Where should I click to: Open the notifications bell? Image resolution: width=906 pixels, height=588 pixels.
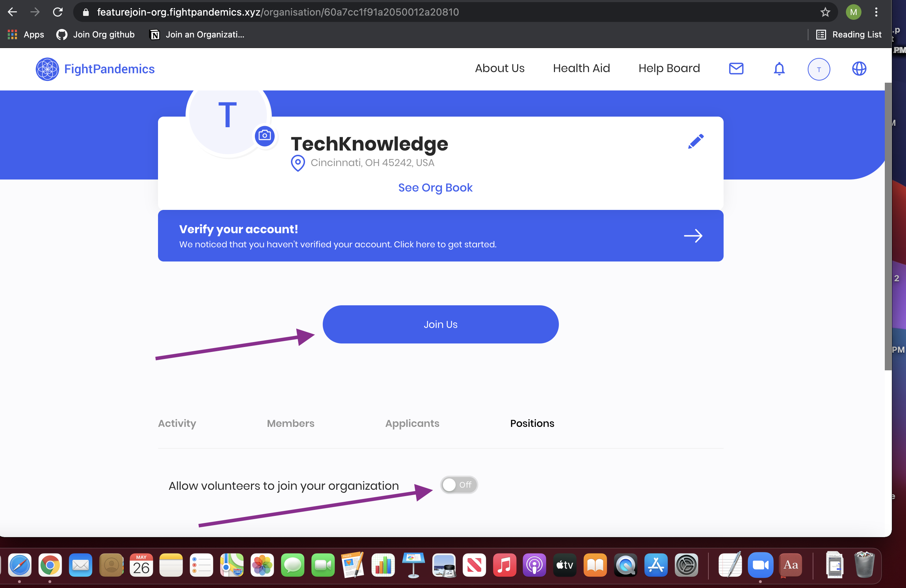pyautogui.click(x=779, y=69)
